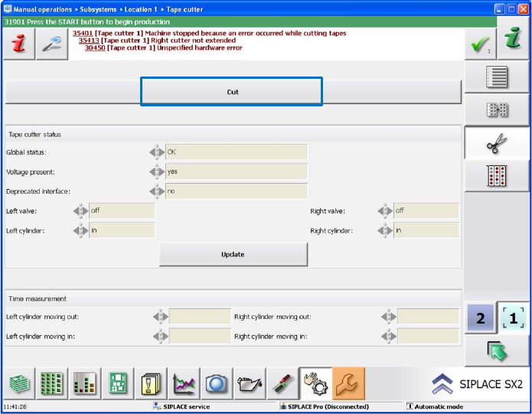Click the green arrow icon in sidebar
Viewport: 532px width, 414px height.
click(497, 351)
